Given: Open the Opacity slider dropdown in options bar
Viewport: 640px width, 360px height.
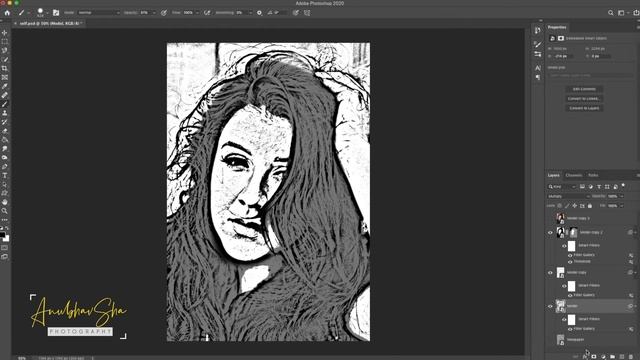Looking at the screenshot, I should click(154, 13).
